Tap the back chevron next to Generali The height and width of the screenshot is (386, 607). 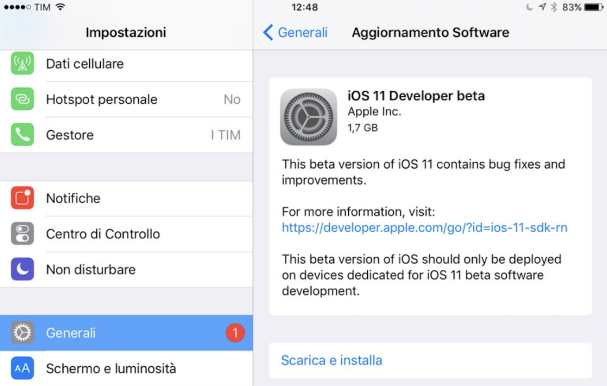pyautogui.click(x=268, y=33)
